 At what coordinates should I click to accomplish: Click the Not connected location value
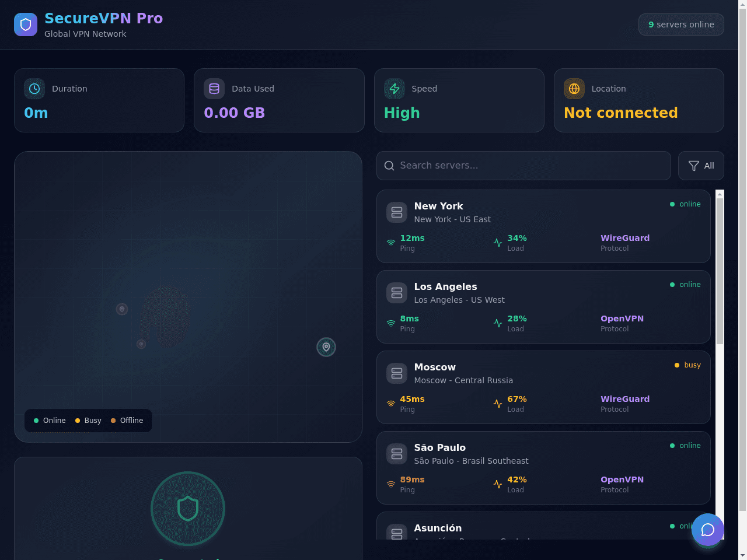coord(621,113)
